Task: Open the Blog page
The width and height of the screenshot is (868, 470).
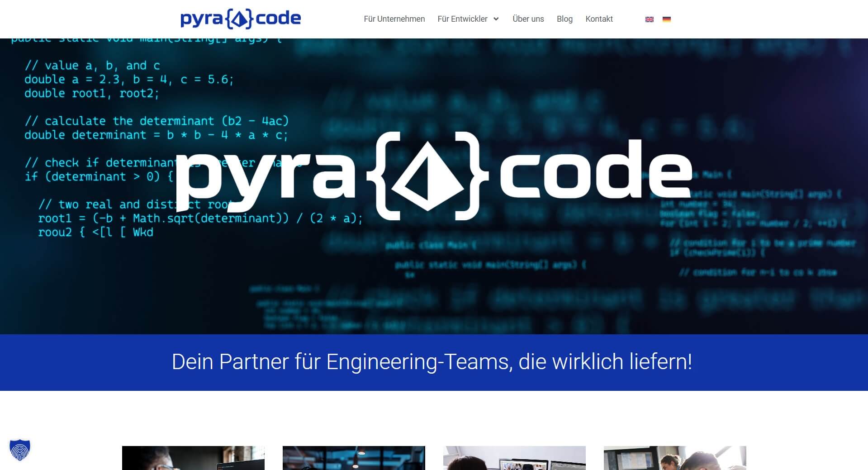Action: click(564, 19)
